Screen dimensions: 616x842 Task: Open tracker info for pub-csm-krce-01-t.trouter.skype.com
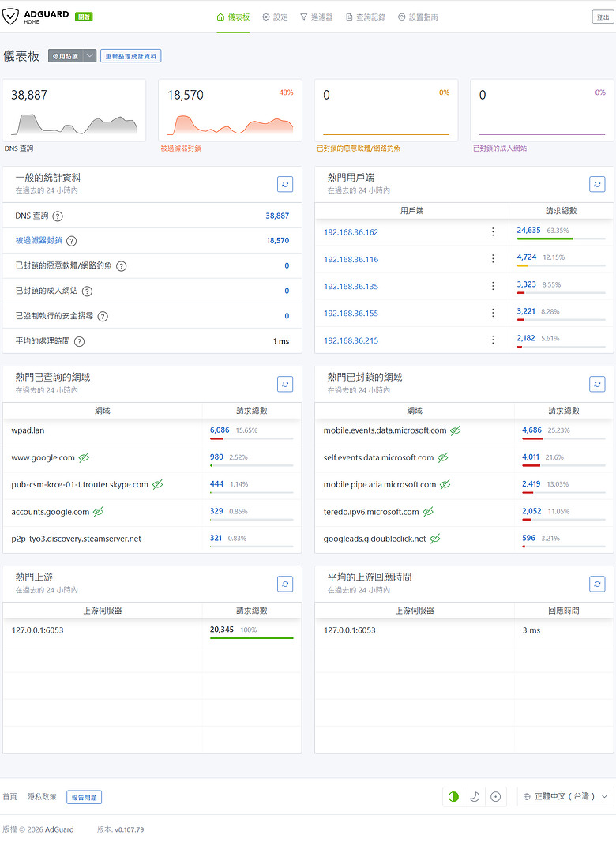pos(157,484)
